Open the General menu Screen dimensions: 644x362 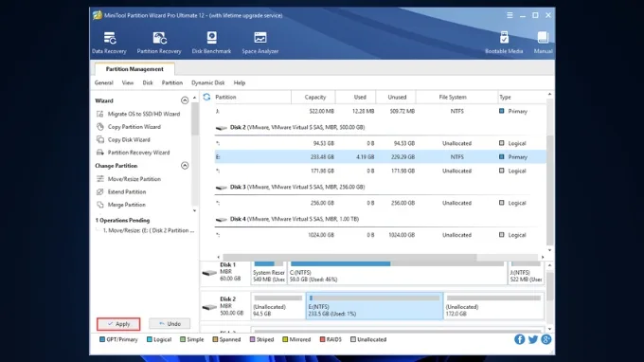tap(103, 83)
